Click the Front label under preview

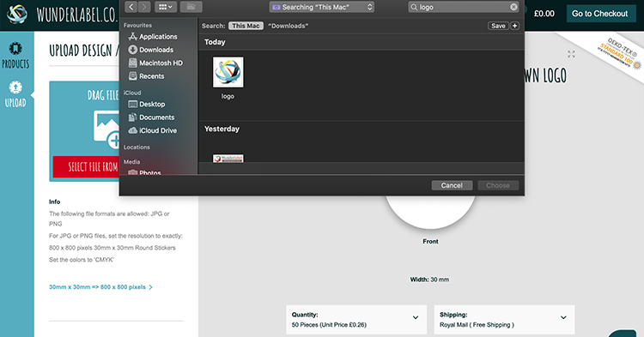point(430,242)
